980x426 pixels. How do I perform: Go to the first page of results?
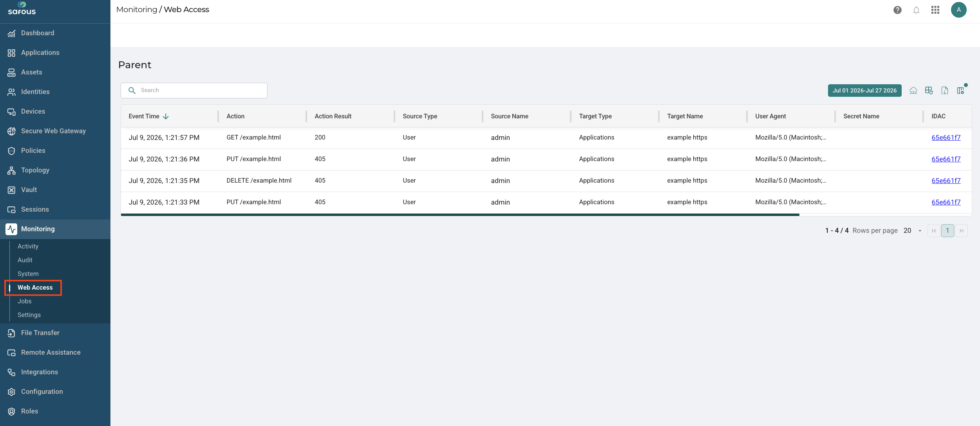(x=934, y=231)
